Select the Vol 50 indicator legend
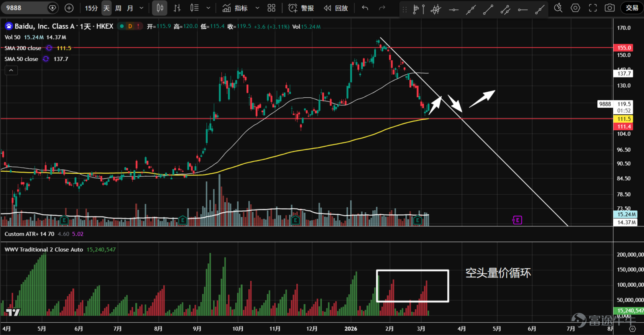 pyautogui.click(x=12, y=37)
